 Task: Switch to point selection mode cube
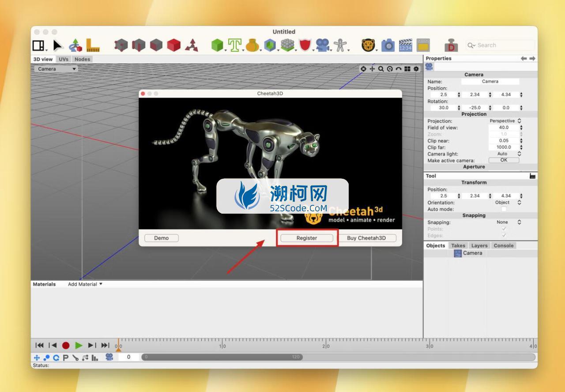tap(121, 45)
